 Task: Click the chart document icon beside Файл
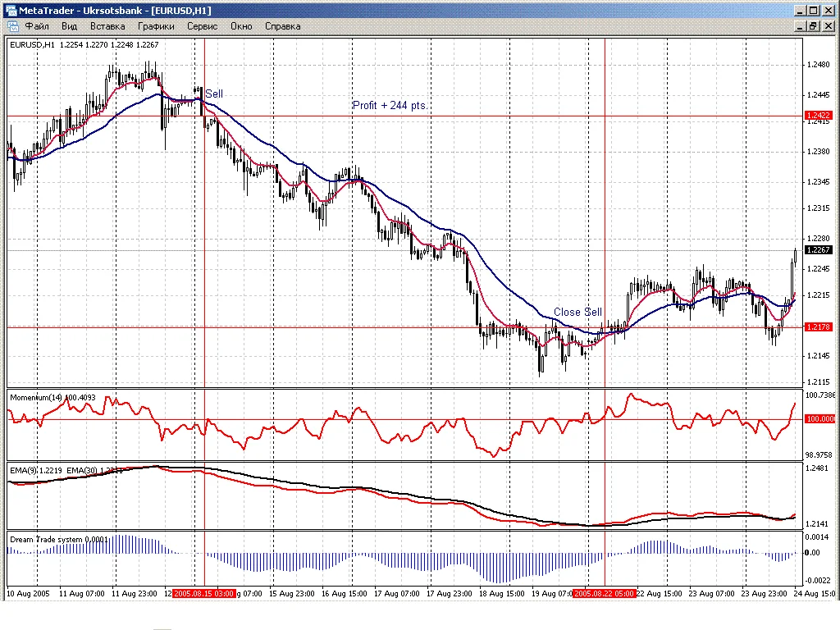[13, 26]
